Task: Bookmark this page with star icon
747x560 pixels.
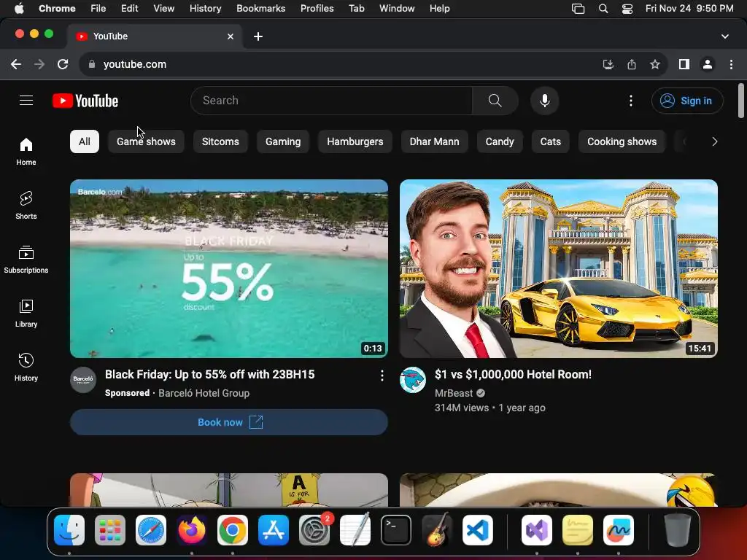Action: pyautogui.click(x=655, y=64)
